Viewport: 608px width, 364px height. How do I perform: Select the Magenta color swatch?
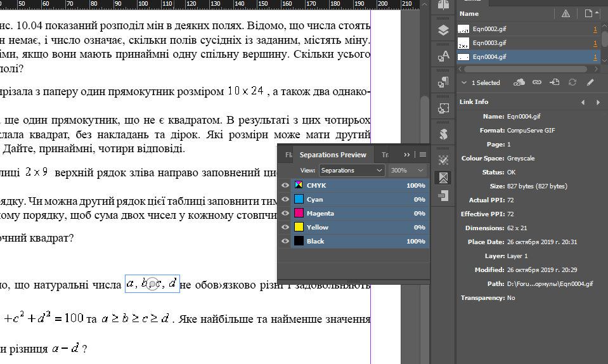[x=299, y=213]
